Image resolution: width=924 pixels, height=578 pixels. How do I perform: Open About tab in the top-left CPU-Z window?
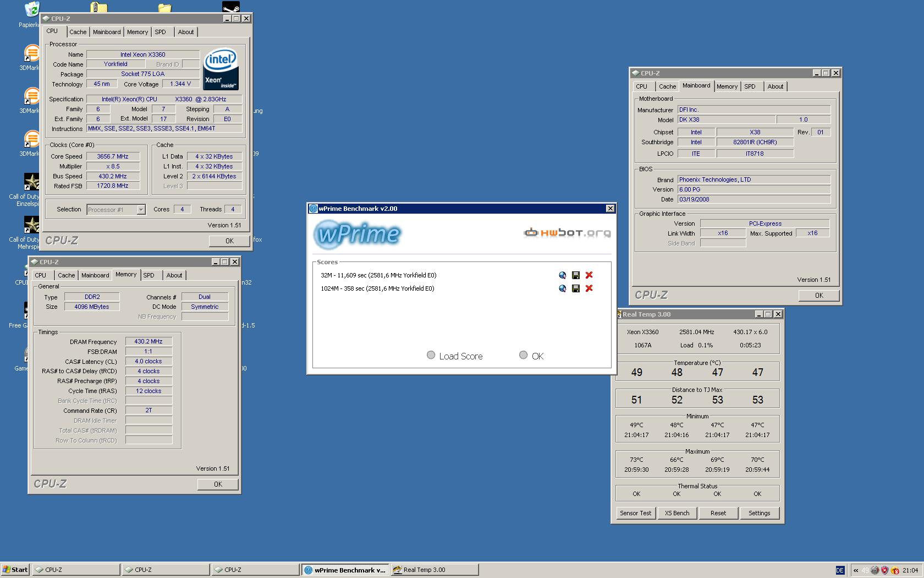(x=186, y=32)
